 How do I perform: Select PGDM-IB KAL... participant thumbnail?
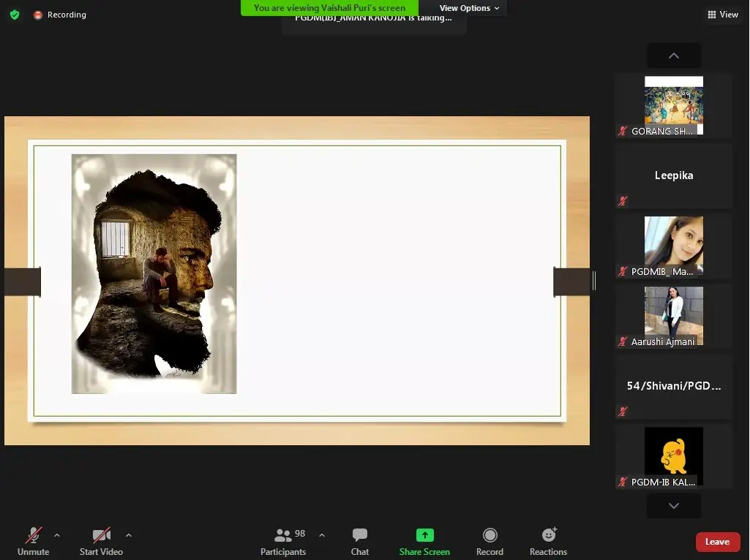coord(673,457)
